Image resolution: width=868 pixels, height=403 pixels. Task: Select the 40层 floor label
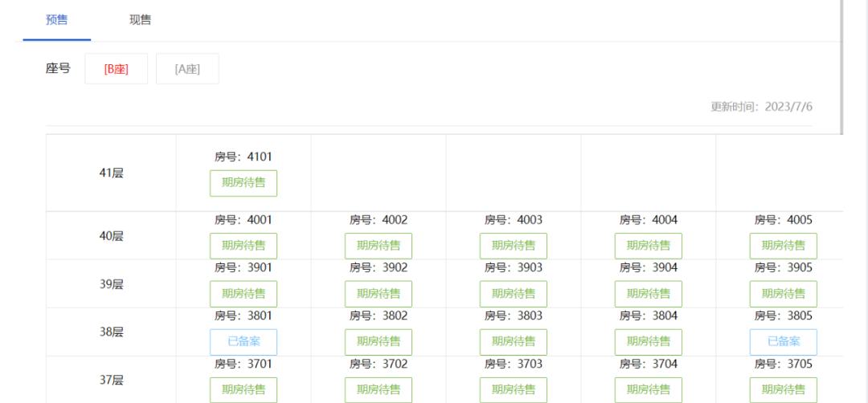click(111, 236)
